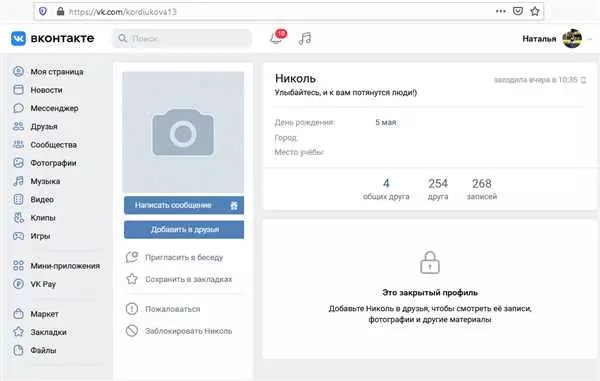The width and height of the screenshot is (600, 381).
Task: Click the вконтакте wordmark text
Action: pos(62,38)
